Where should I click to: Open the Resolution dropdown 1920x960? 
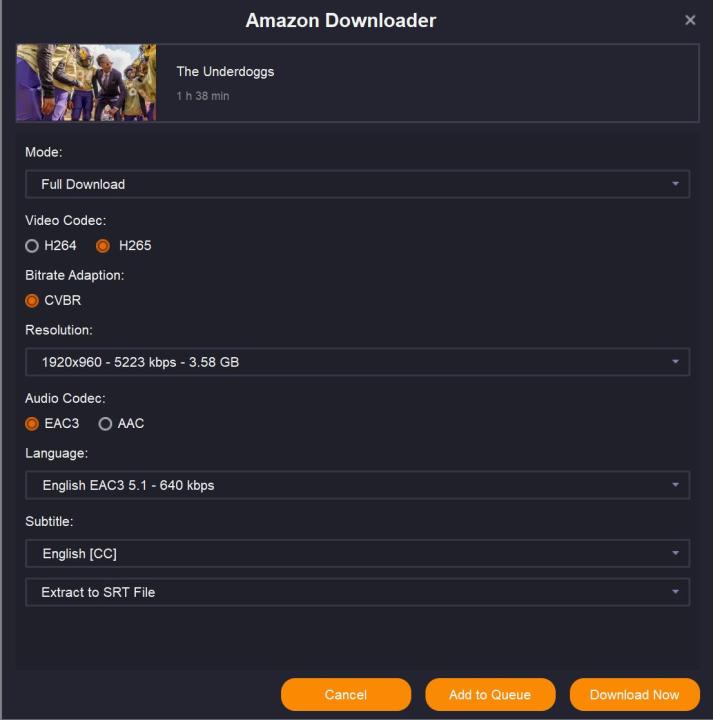click(x=357, y=362)
